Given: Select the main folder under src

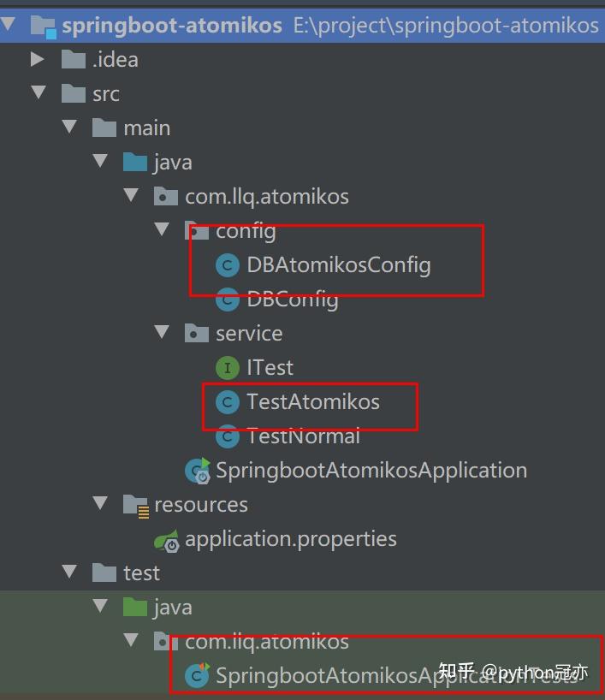Looking at the screenshot, I should (147, 128).
